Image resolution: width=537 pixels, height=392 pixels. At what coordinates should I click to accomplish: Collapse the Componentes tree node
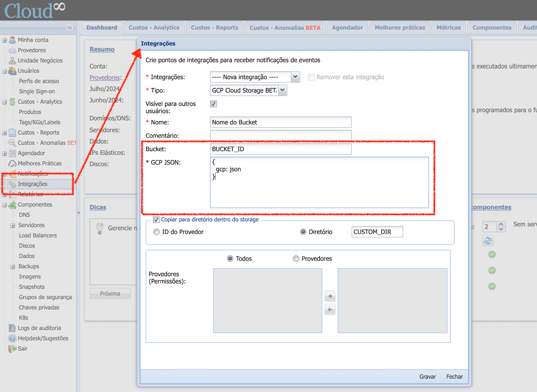[x=4, y=204]
